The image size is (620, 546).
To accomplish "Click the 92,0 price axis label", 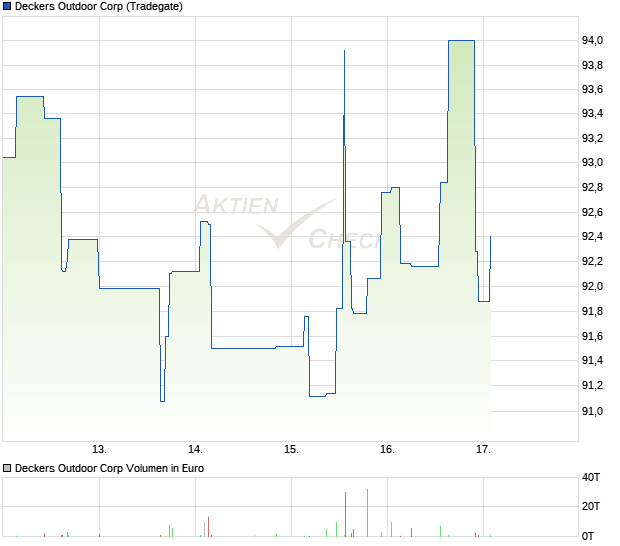I will (592, 286).
